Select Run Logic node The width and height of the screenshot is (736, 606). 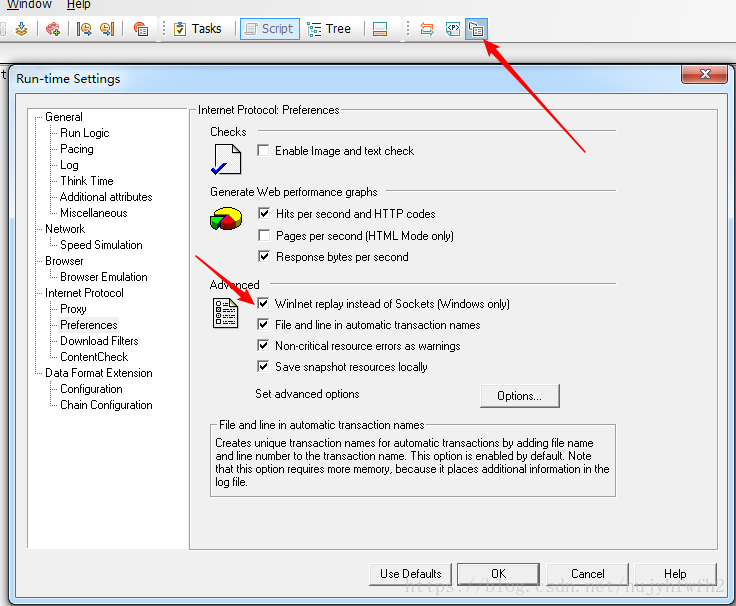[x=84, y=133]
